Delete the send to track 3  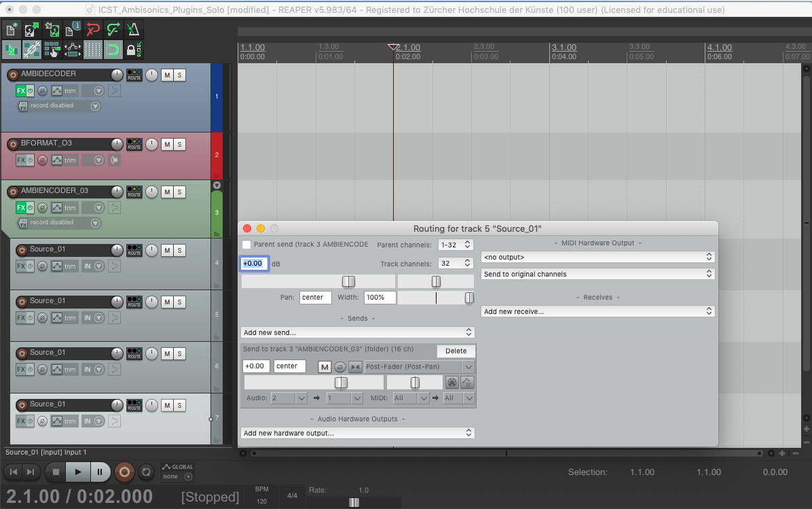tap(456, 351)
